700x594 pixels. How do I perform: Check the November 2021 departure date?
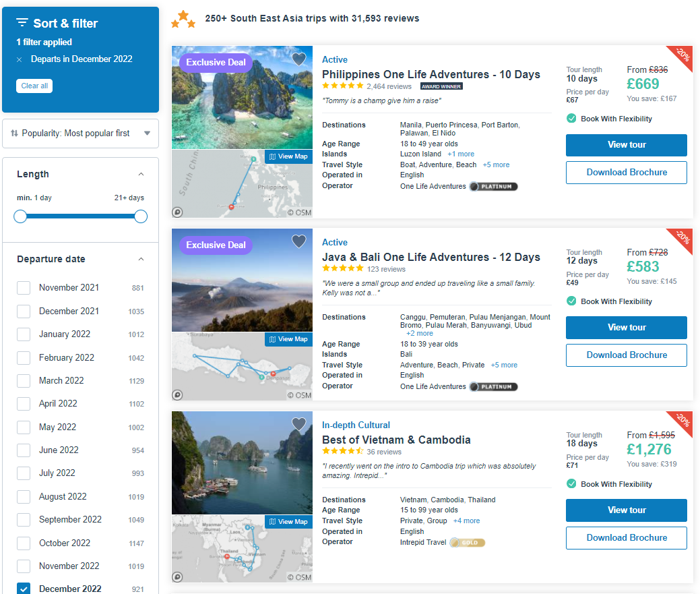(x=24, y=288)
